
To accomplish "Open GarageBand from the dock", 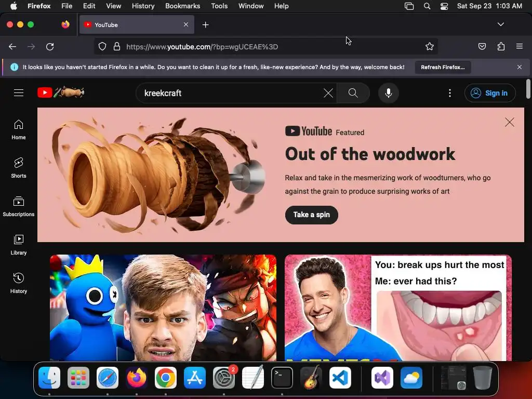I will (x=311, y=378).
